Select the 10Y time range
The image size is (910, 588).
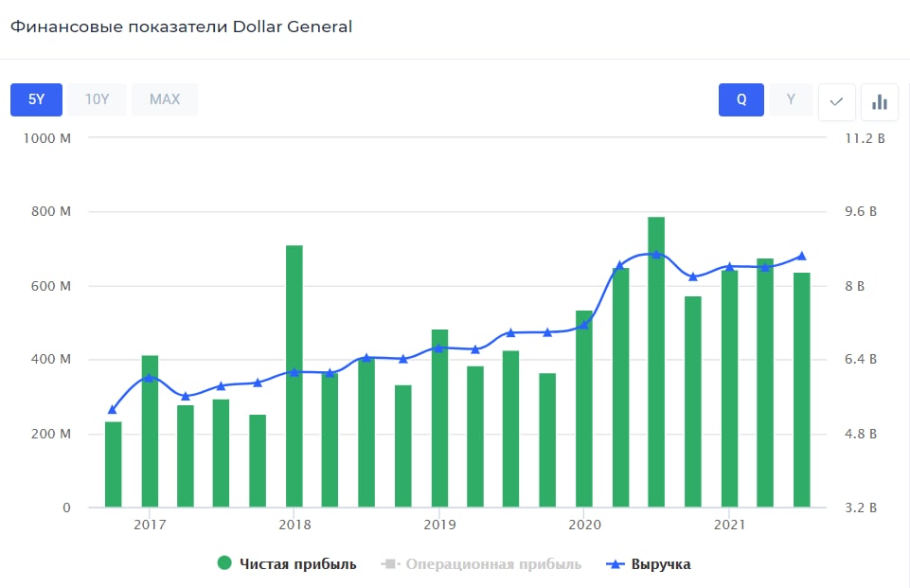coord(97,99)
